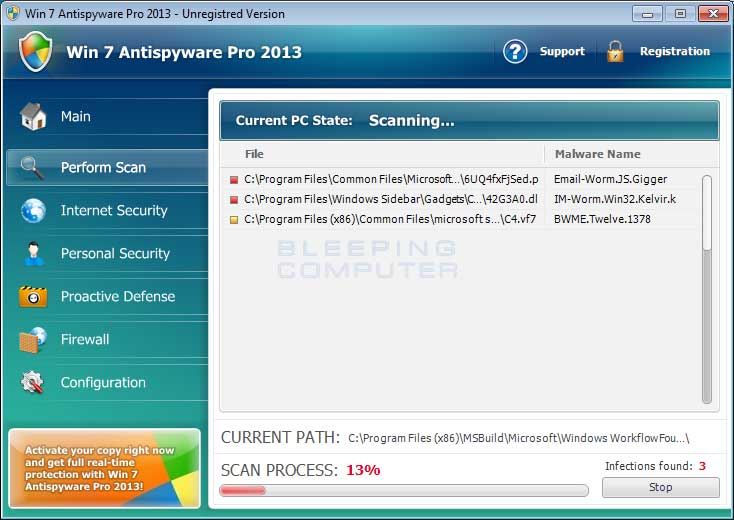Click red severity marker for Email-Worm.JS.Gigger
734x520 pixels.
tap(234, 180)
